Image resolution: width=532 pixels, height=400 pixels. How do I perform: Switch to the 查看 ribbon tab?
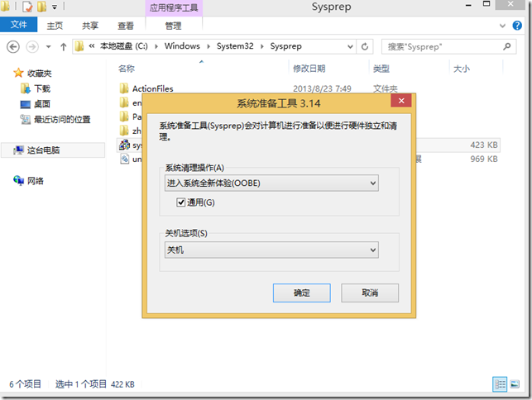126,26
